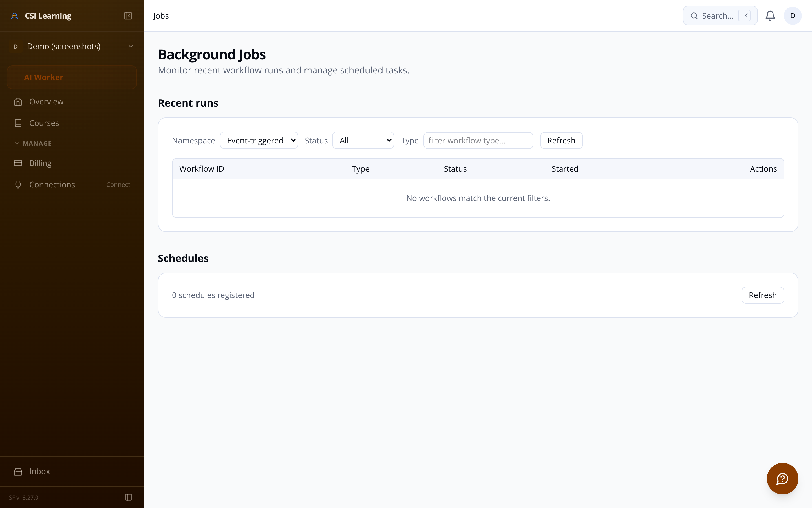This screenshot has height=508, width=812.
Task: Open Courses in the sidebar
Action: [72, 123]
